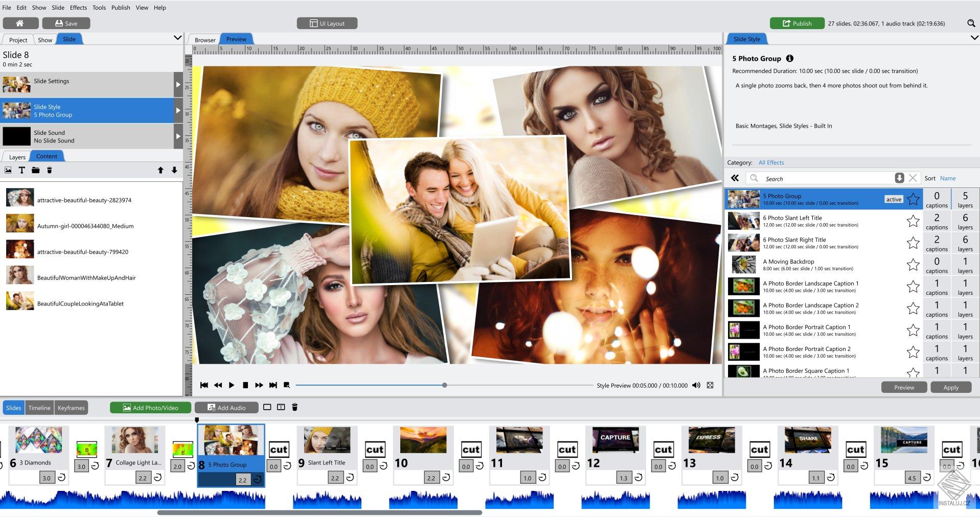The image size is (980, 517).
Task: Add a text layer using the T icon
Action: (x=22, y=170)
